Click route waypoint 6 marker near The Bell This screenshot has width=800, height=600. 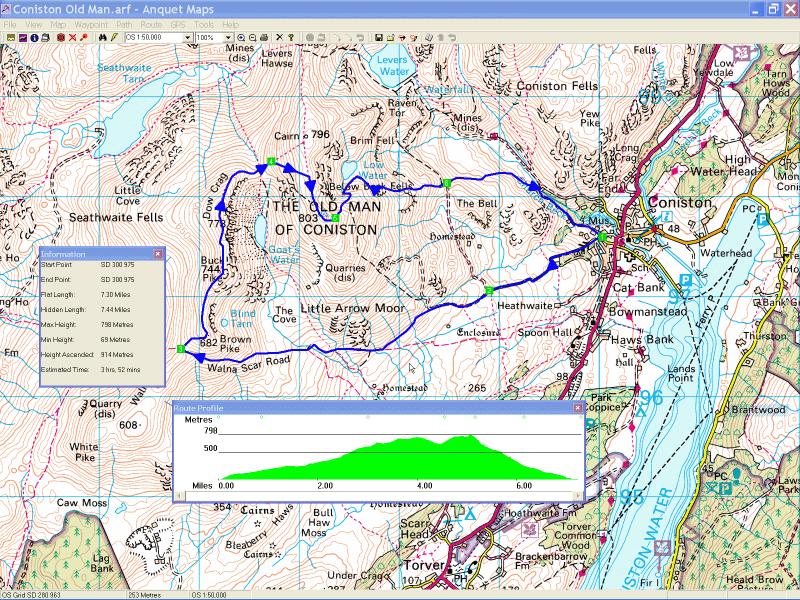(x=446, y=183)
